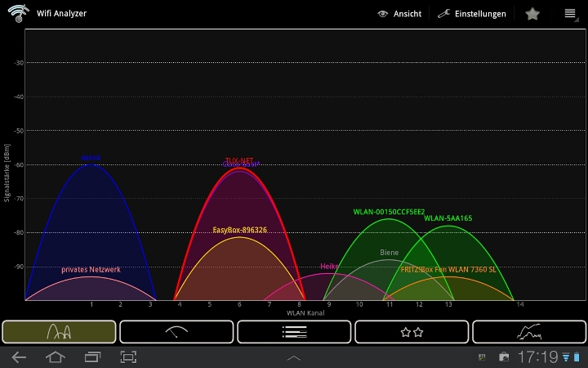Switch to signal meter gauge view
588x368 pixels.
(x=176, y=331)
